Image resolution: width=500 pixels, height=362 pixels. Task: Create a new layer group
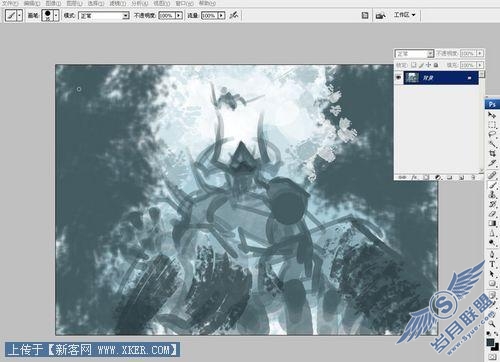point(449,177)
